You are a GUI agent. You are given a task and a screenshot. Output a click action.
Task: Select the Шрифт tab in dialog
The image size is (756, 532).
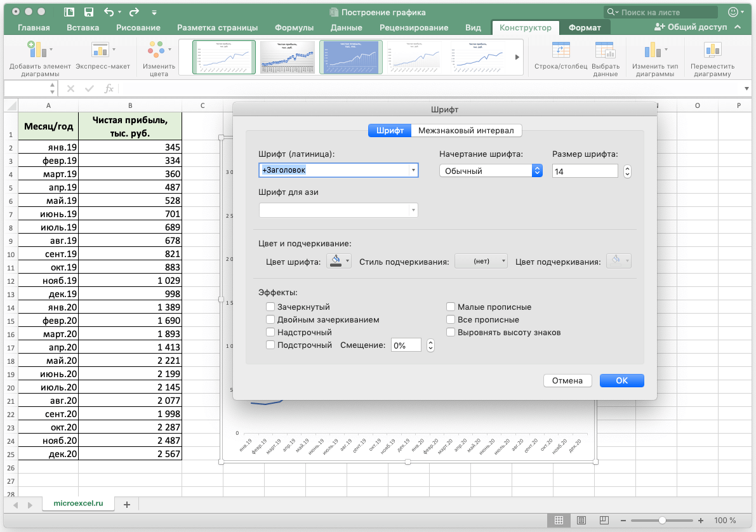click(x=390, y=130)
